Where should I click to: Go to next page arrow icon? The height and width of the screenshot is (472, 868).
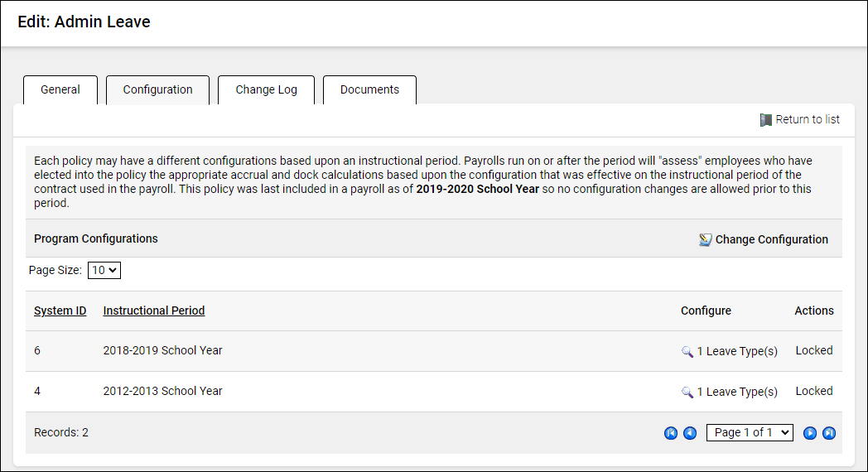(810, 433)
